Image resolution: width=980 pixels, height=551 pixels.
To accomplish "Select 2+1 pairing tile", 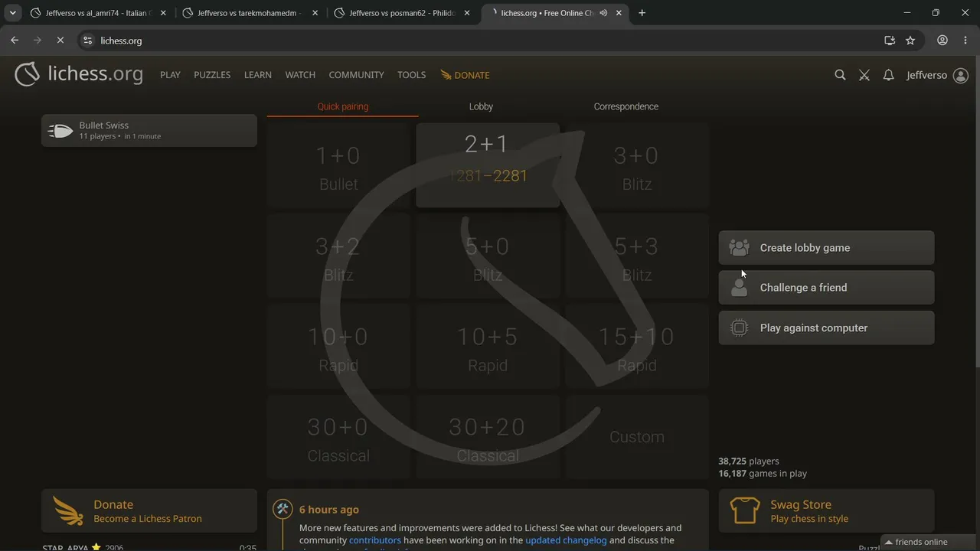I will click(x=488, y=165).
